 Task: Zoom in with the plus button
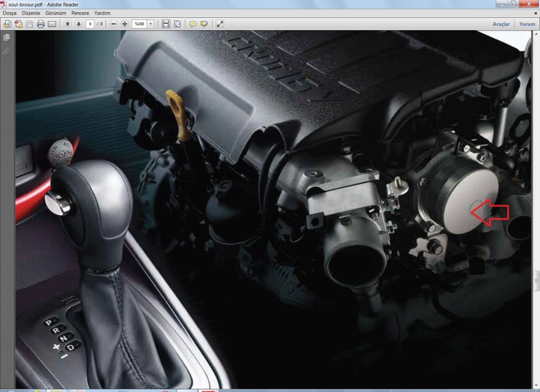(x=124, y=24)
